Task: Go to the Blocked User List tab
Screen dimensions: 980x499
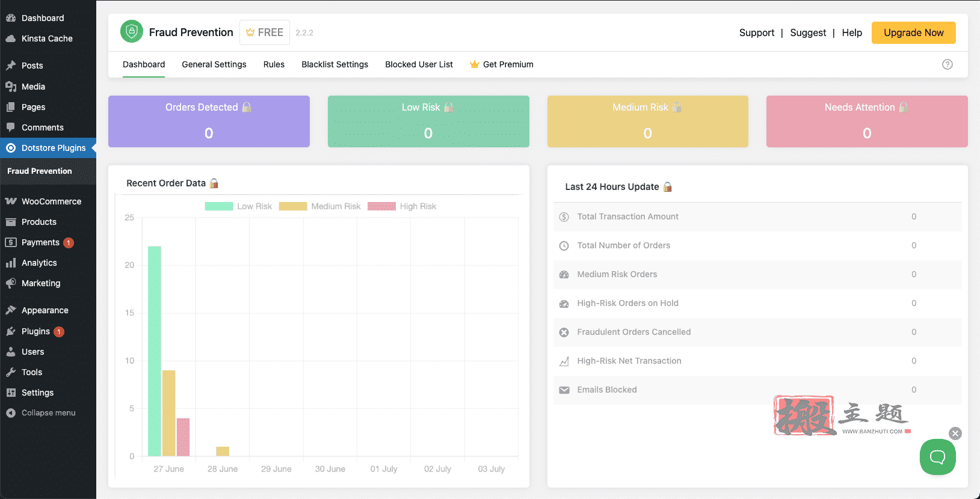Action: [x=419, y=64]
